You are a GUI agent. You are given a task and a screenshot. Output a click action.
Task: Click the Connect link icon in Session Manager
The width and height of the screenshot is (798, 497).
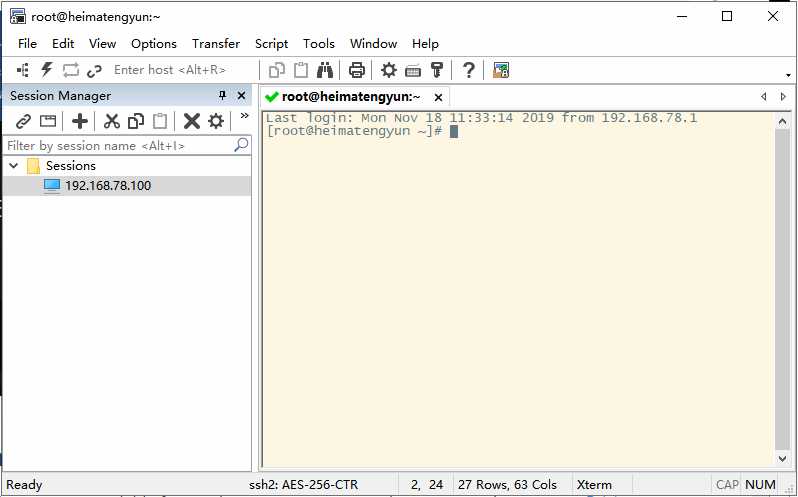coord(23,122)
